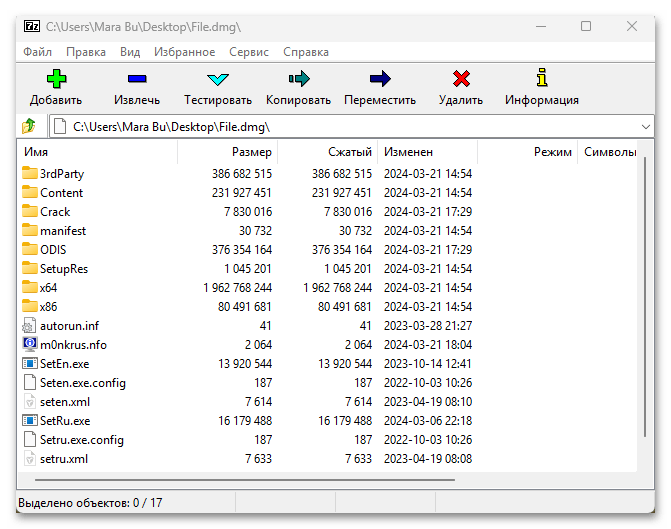Click size 13 920 544 in Размер column
Image resolution: width=671 pixels, height=529 pixels.
tap(245, 363)
